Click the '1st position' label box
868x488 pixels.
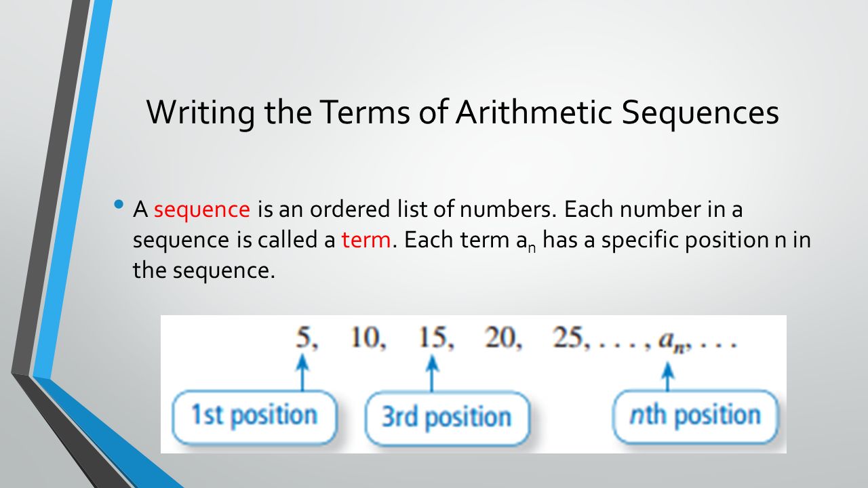[254, 415]
